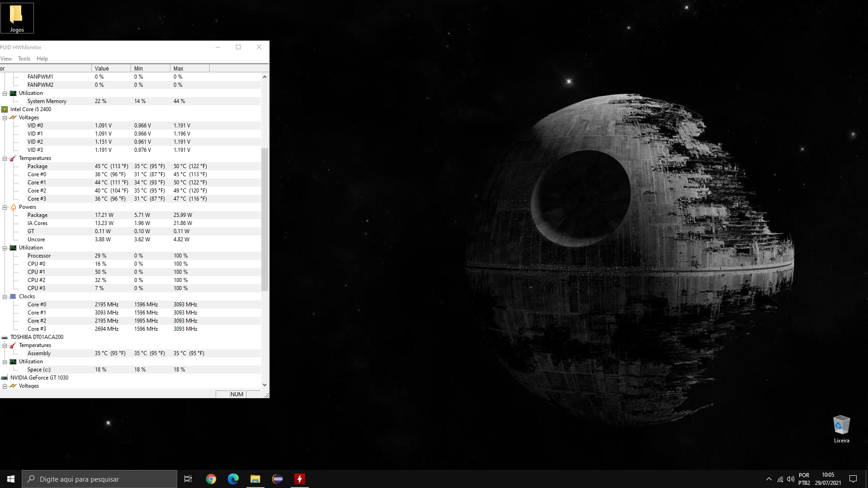
Task: Open the Lixeira recycle bin icon
Action: pos(841,429)
